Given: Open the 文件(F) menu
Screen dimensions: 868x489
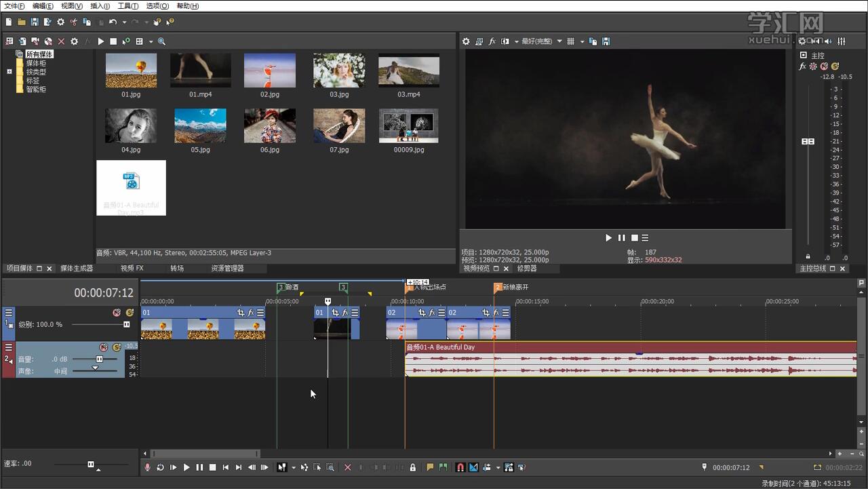Looking at the screenshot, I should coord(14,6).
